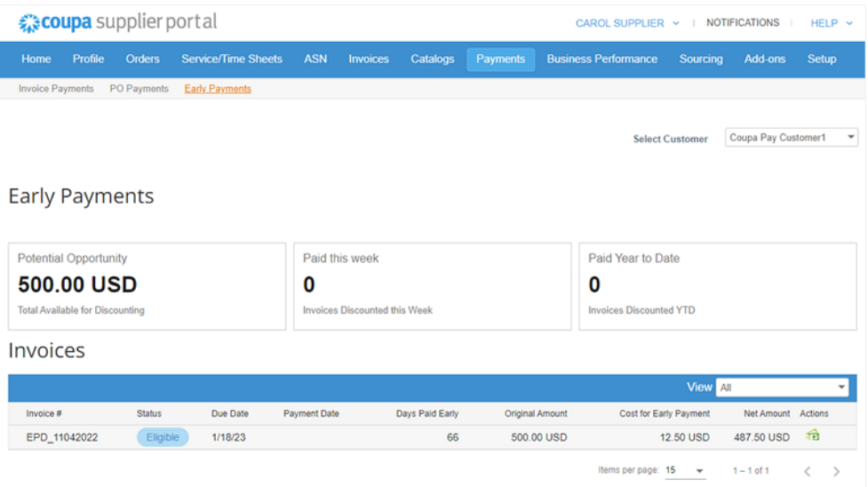Go to Sourcing tab
The height and width of the screenshot is (487, 868).
[701, 59]
